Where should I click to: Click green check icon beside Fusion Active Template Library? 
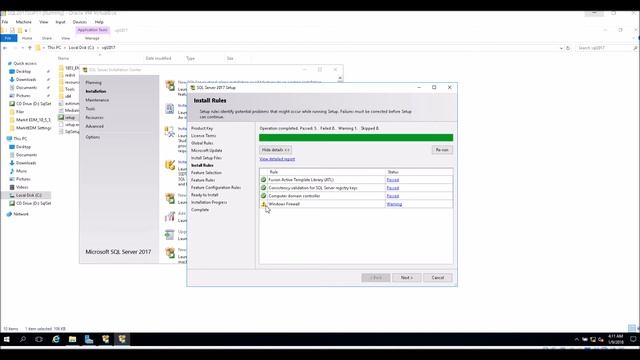(264, 180)
